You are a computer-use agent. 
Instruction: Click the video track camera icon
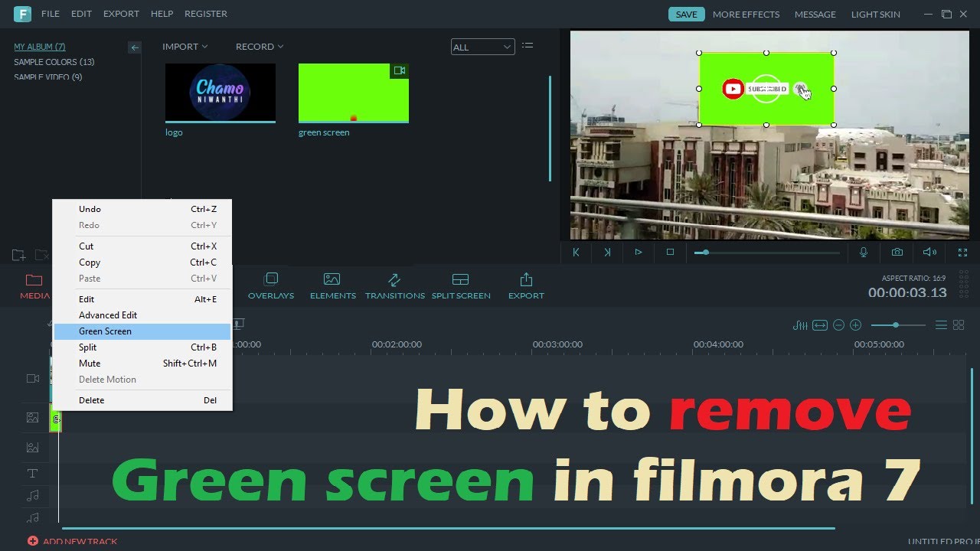(33, 379)
